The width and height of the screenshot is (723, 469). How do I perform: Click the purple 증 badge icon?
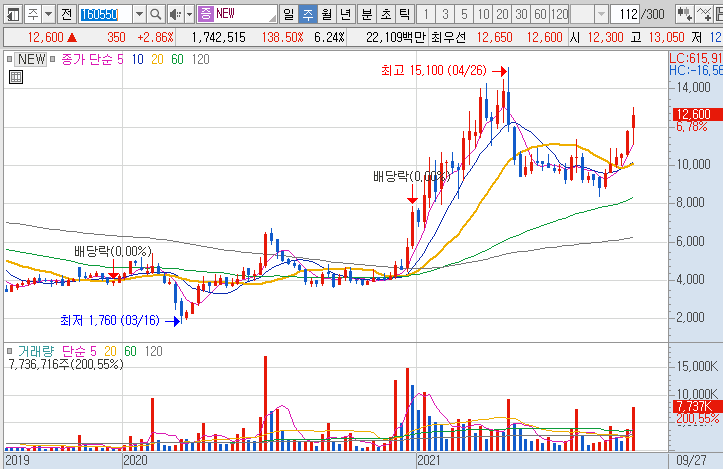pos(206,14)
